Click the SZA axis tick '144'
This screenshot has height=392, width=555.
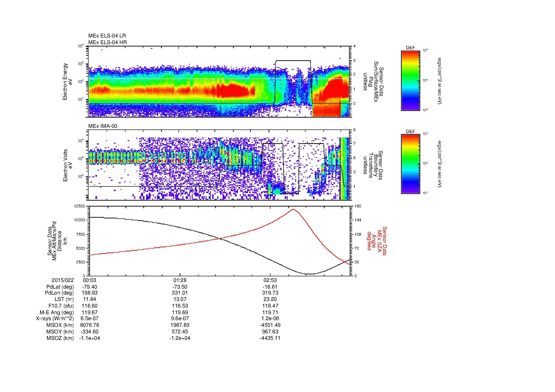(x=358, y=220)
